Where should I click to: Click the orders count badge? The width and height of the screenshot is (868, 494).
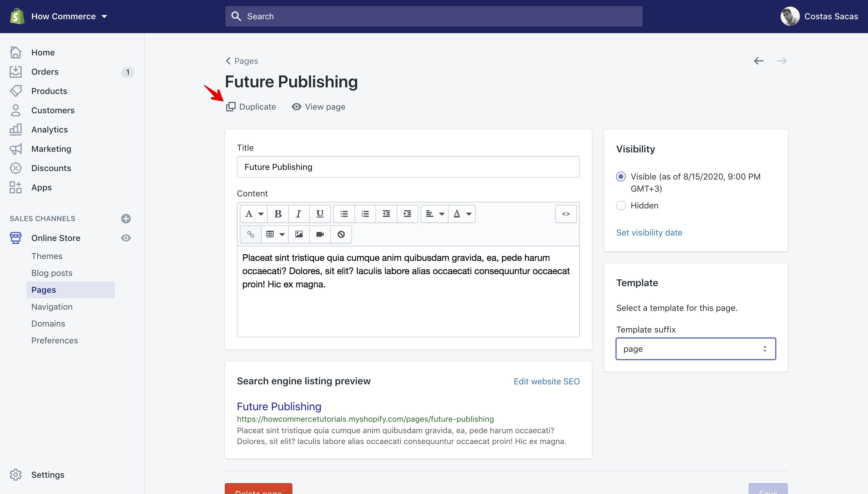127,72
